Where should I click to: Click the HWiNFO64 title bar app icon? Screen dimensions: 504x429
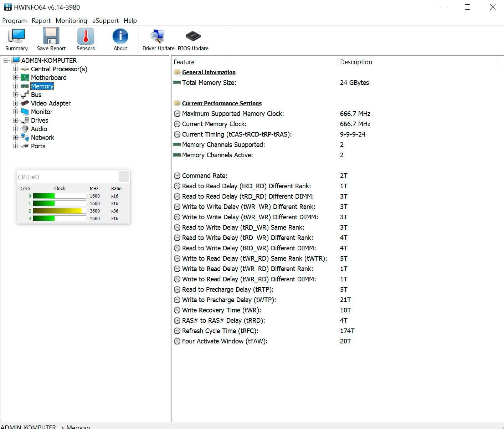tap(7, 7)
